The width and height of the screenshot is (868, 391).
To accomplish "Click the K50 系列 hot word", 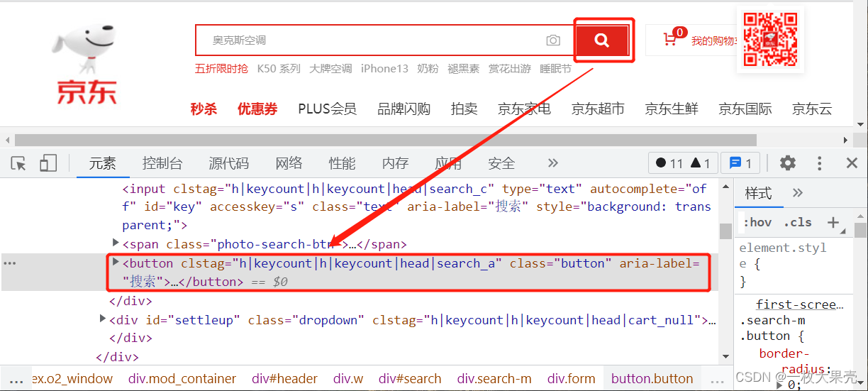I will pyautogui.click(x=279, y=69).
